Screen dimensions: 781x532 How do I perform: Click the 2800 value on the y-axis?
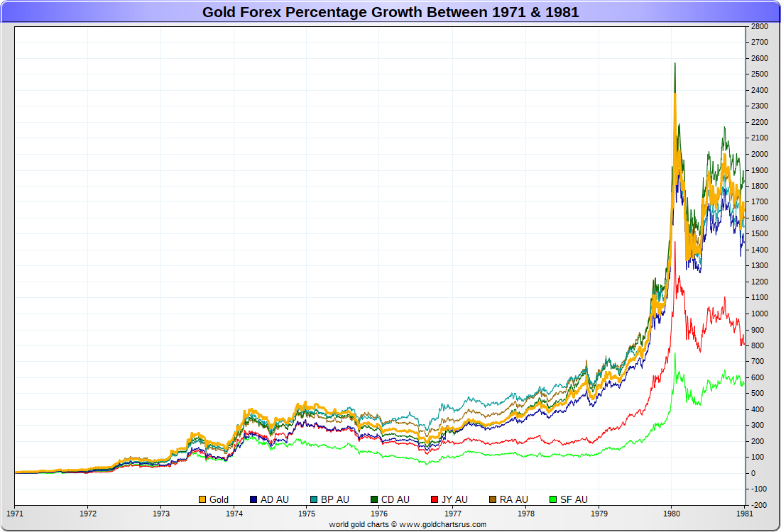point(759,26)
